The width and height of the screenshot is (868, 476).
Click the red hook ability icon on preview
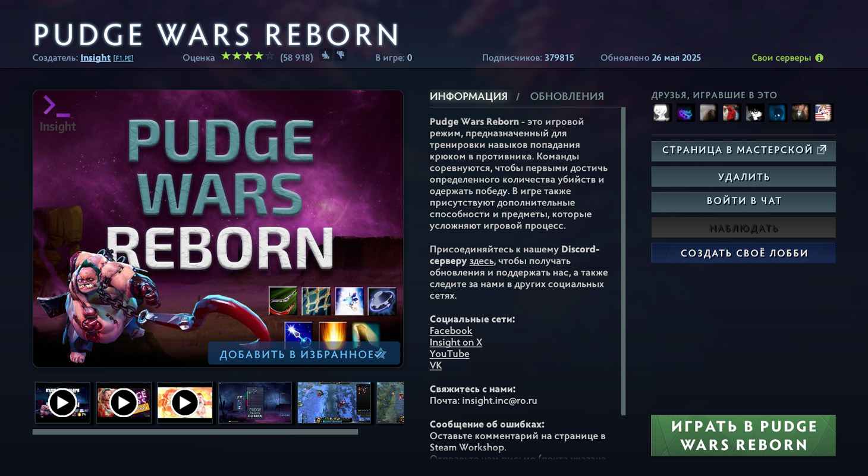pos(283,301)
